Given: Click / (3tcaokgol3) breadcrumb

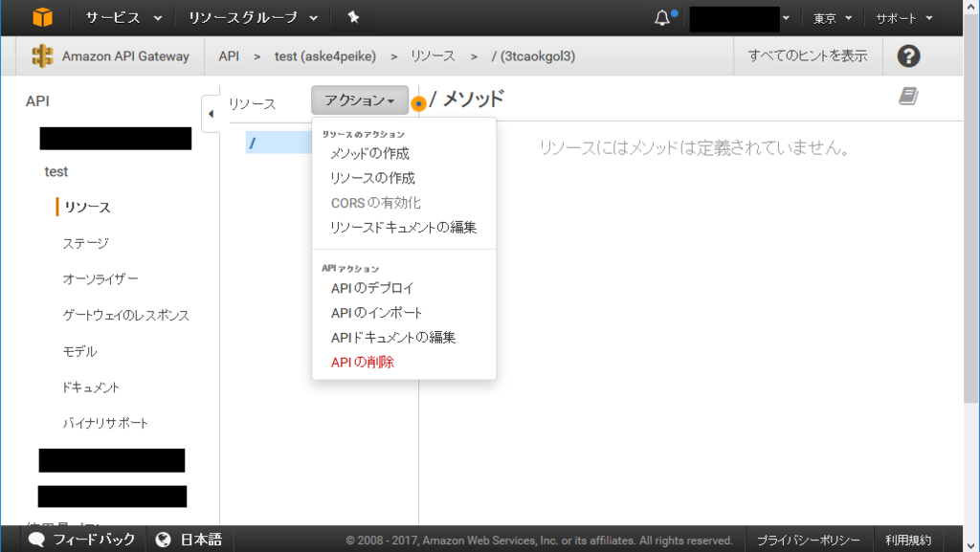Looking at the screenshot, I should click(533, 56).
